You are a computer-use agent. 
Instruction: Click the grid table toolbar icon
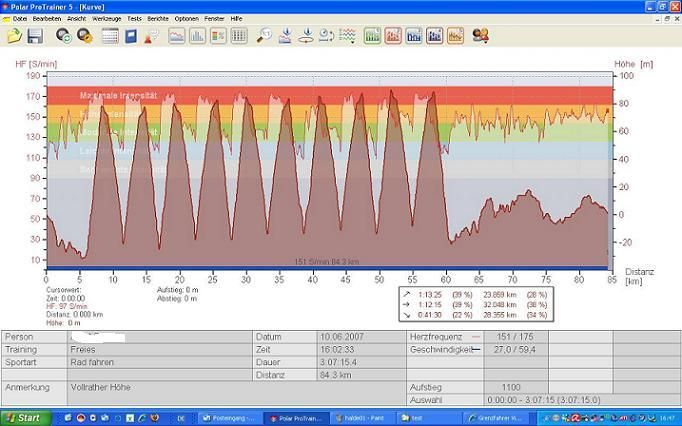(x=239, y=36)
